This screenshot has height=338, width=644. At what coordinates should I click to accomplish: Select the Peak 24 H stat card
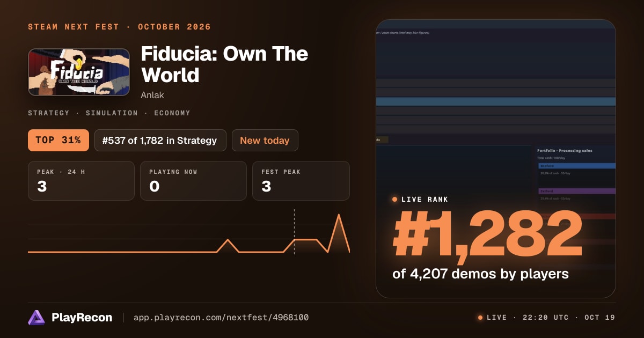pos(81,181)
